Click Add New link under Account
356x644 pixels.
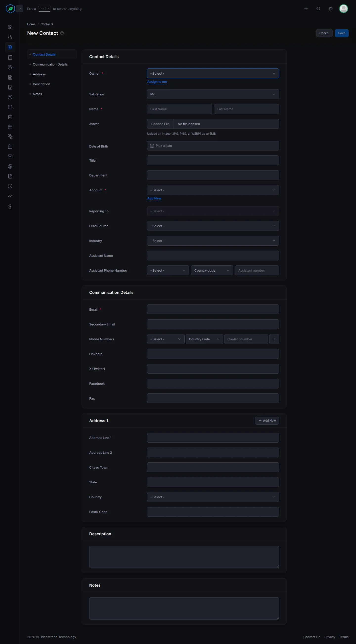(x=154, y=198)
